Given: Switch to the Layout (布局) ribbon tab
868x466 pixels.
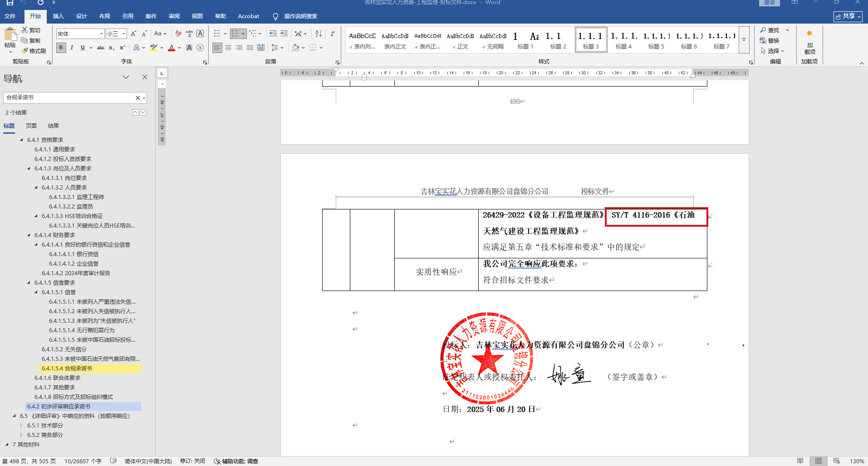Looking at the screenshot, I should tap(104, 16).
